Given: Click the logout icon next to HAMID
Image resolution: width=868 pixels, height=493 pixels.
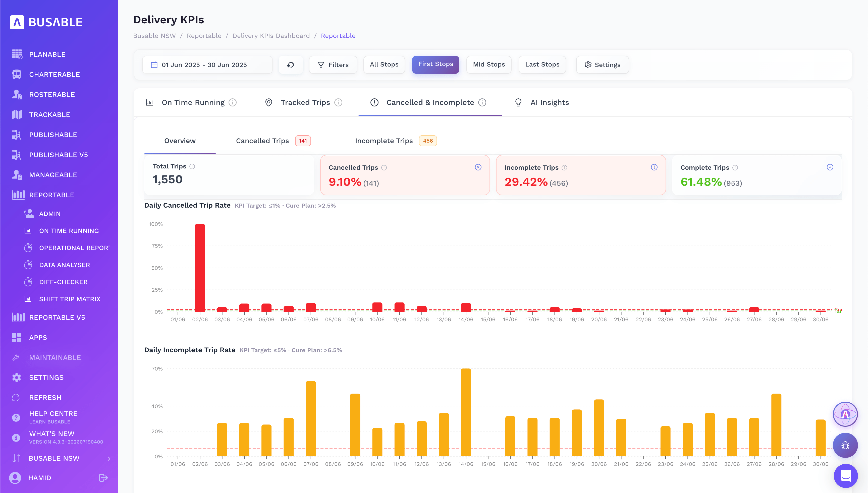Looking at the screenshot, I should 103,478.
